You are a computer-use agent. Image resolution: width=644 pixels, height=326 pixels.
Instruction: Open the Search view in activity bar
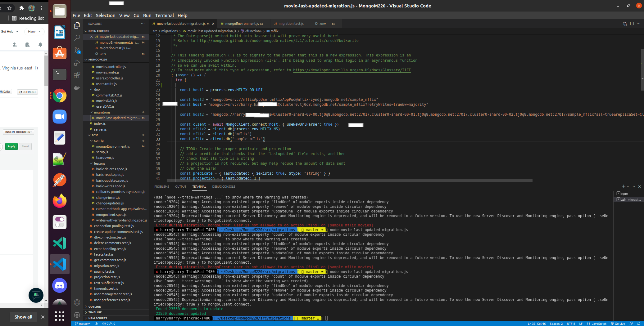(x=77, y=38)
